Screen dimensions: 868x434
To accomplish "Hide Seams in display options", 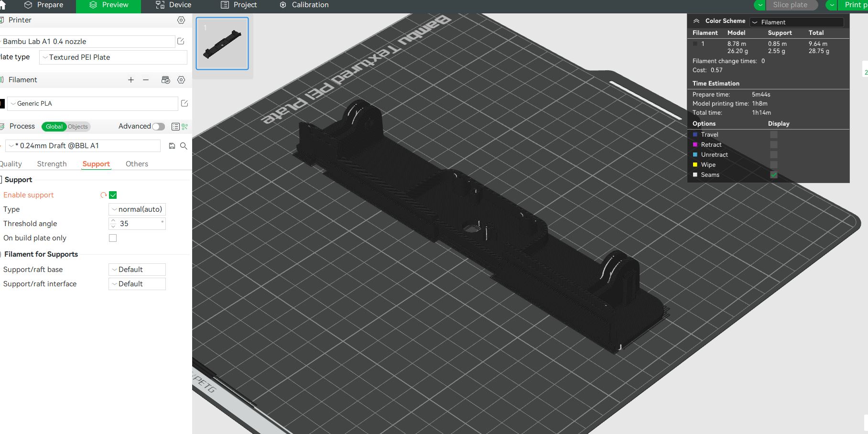I will pyautogui.click(x=774, y=175).
